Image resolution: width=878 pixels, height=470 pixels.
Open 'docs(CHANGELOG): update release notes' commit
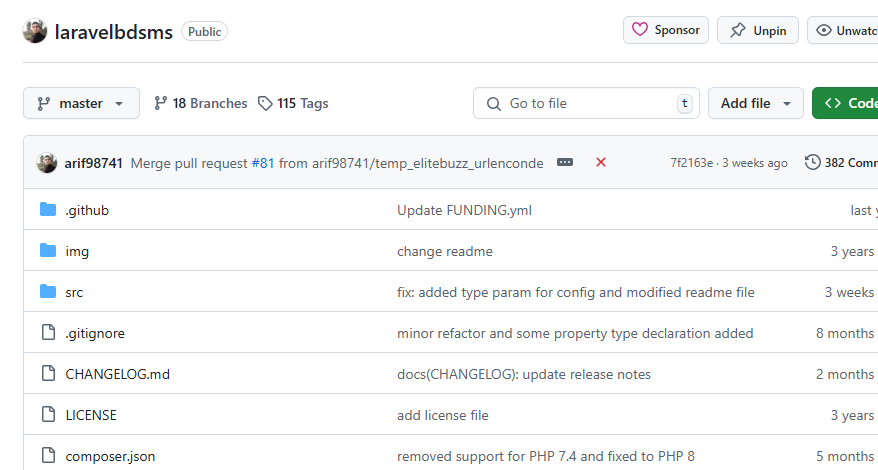524,374
